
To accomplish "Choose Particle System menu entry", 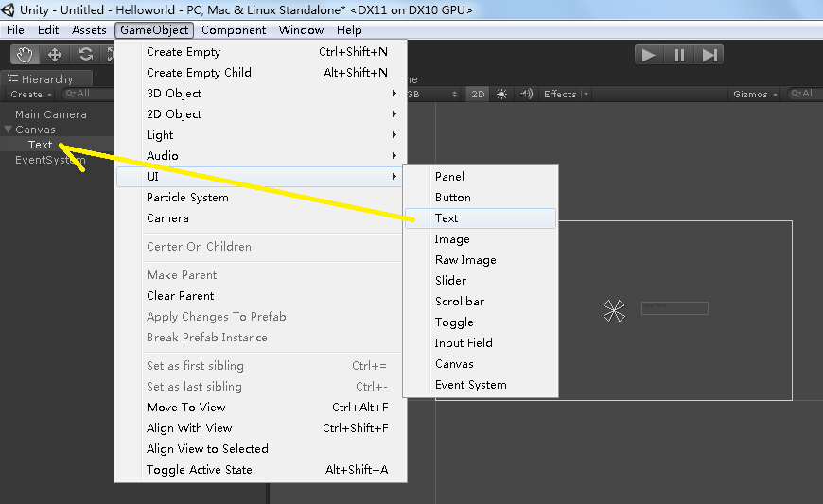I will tap(261, 198).
